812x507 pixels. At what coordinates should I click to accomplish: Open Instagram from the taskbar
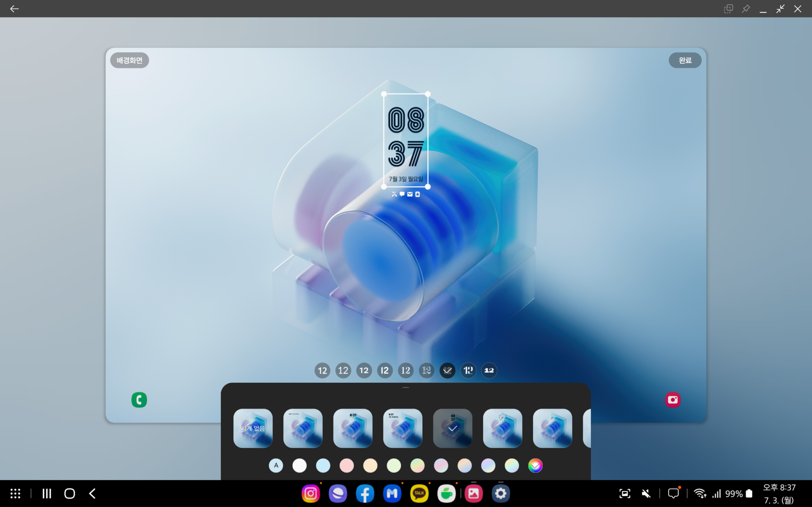coord(311,494)
